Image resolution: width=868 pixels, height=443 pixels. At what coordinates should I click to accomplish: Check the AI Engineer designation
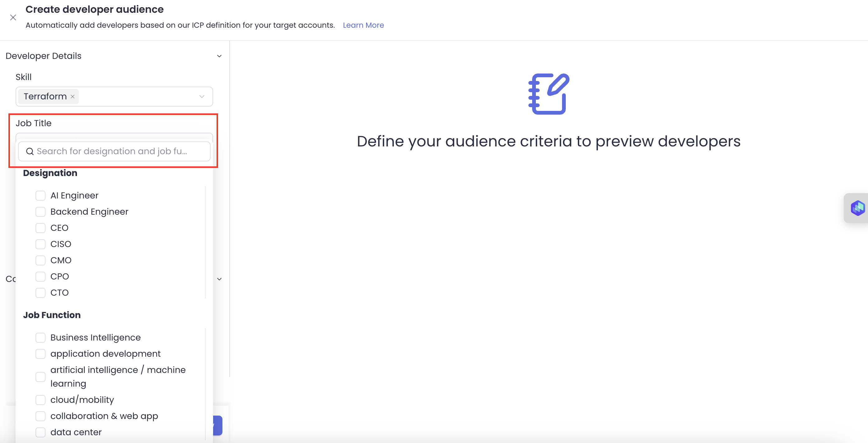pos(41,196)
